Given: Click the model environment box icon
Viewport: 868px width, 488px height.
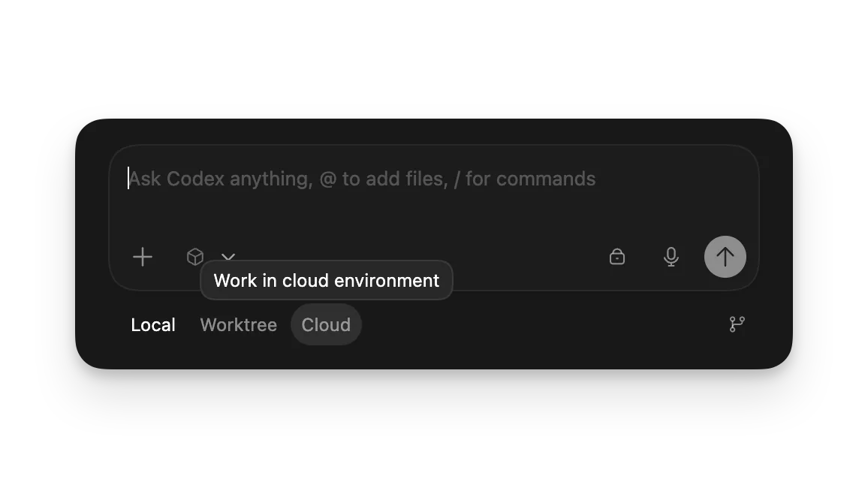Looking at the screenshot, I should (194, 256).
